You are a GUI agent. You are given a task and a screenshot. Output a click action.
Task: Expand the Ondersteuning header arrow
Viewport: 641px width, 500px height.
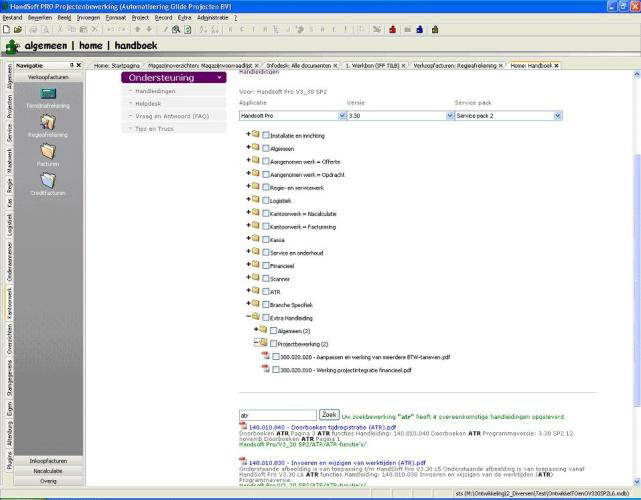pyautogui.click(x=220, y=78)
